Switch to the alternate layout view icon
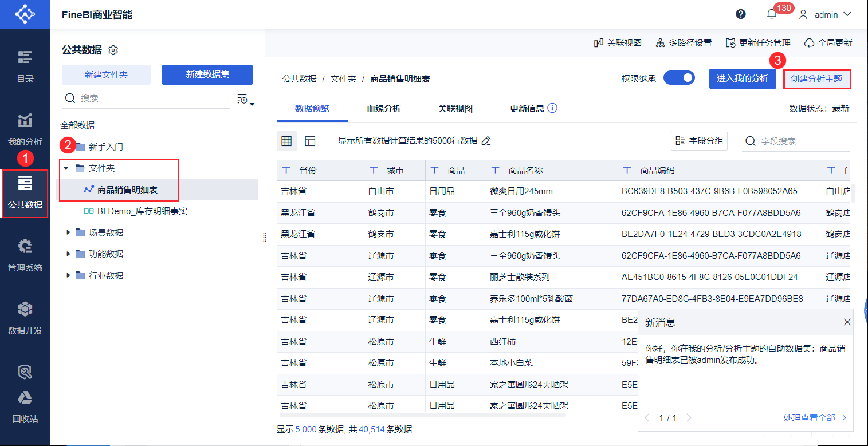The width and height of the screenshot is (868, 446). tap(310, 141)
